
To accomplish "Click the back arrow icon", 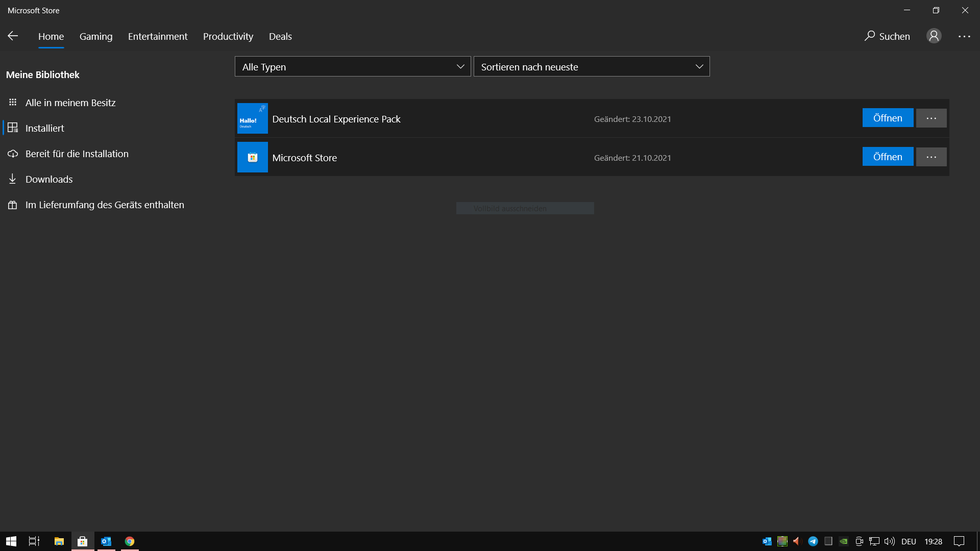I will 13,36.
